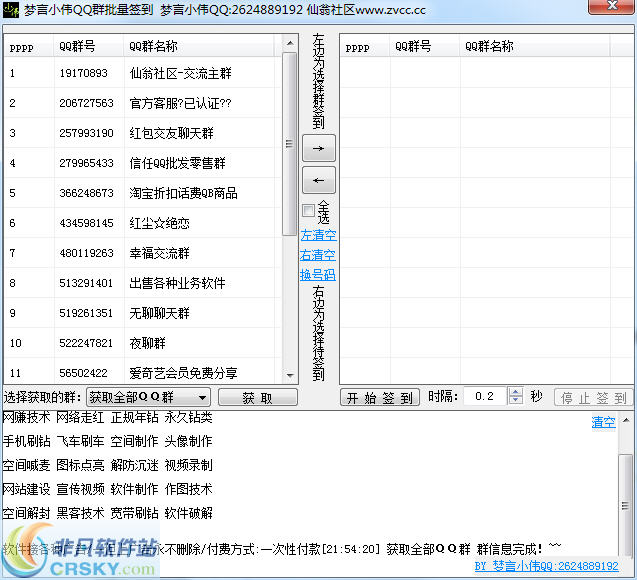The width and height of the screenshot is (637, 580).
Task: Click the 停止签到 button
Action: point(593,397)
